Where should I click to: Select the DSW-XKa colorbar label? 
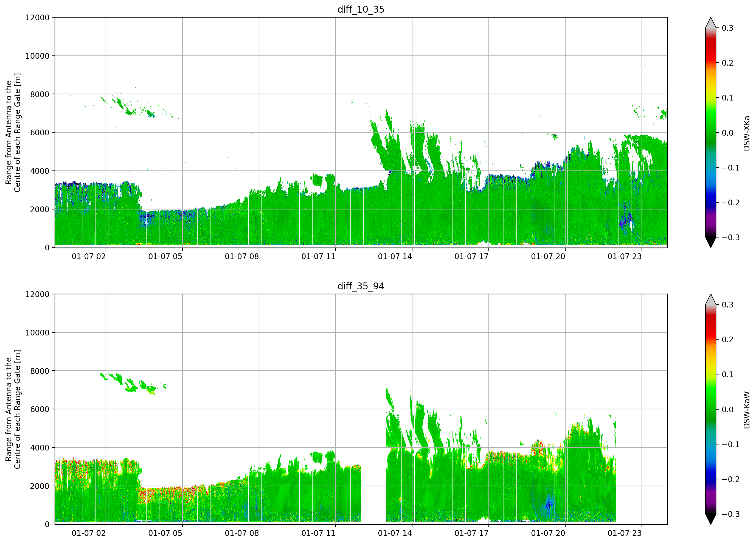[x=747, y=133]
